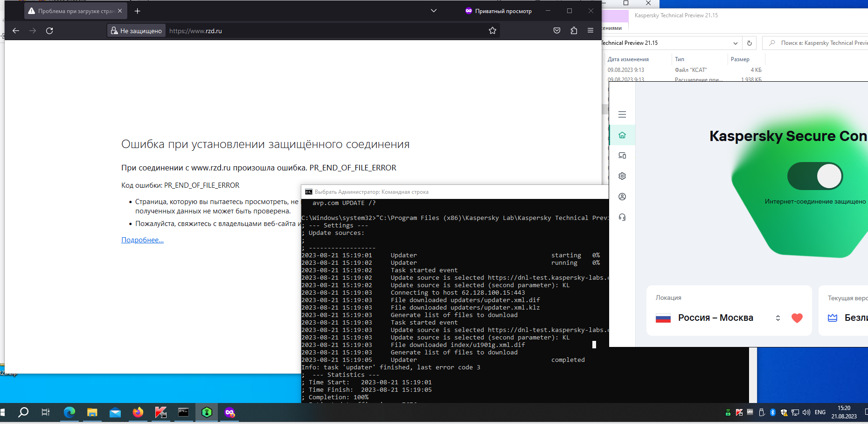Toggle the secure connection VPN switch
868x424 pixels.
tap(815, 176)
